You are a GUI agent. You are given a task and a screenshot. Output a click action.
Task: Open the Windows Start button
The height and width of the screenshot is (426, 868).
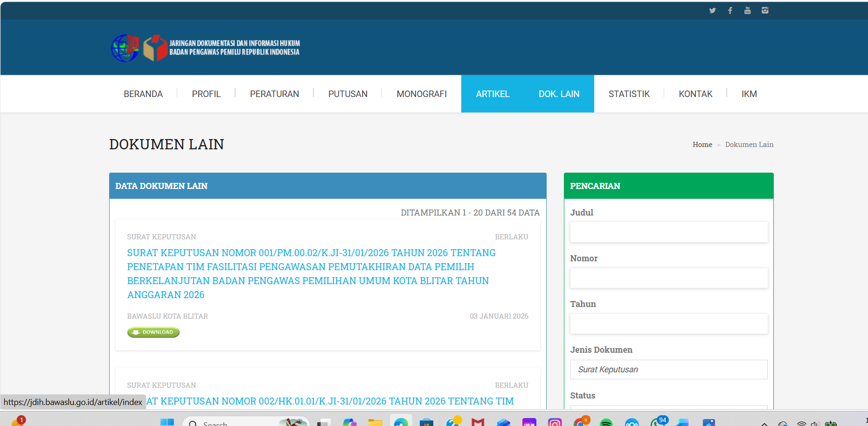(x=167, y=422)
